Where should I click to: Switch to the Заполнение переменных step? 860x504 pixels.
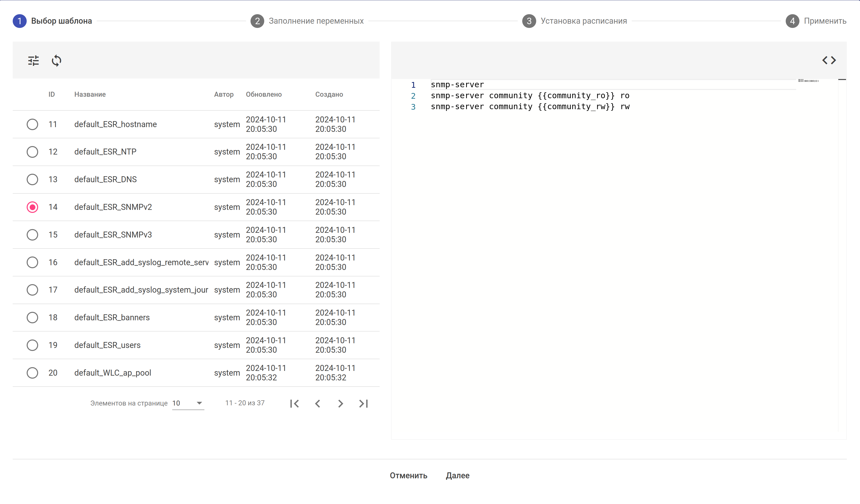click(316, 21)
